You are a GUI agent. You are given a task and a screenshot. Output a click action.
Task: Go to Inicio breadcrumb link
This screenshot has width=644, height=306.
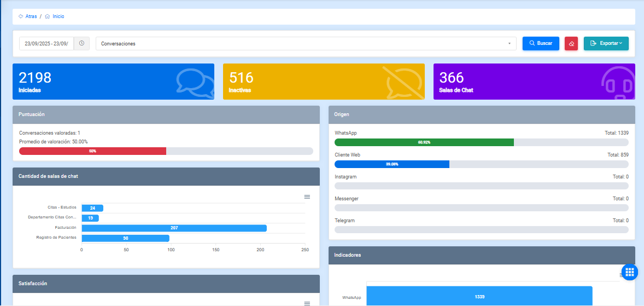pos(58,16)
